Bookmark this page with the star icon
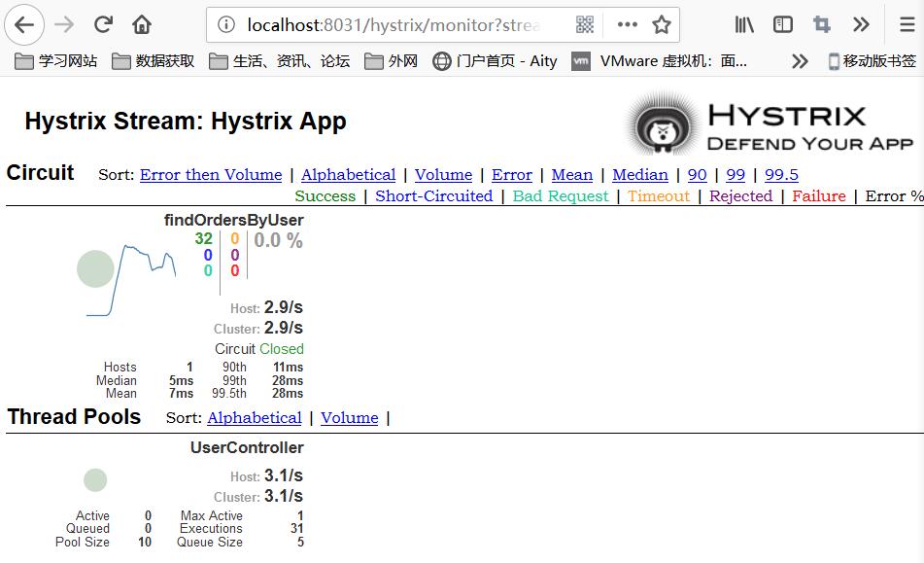Screen dimensions: 924x563 tap(661, 24)
